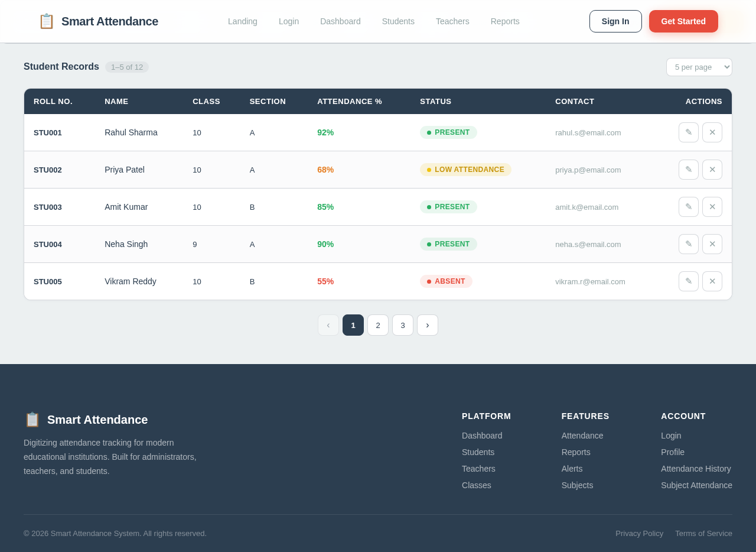Viewport: 756px width, 552px height.
Task: Open the Login nav item
Action: (289, 21)
